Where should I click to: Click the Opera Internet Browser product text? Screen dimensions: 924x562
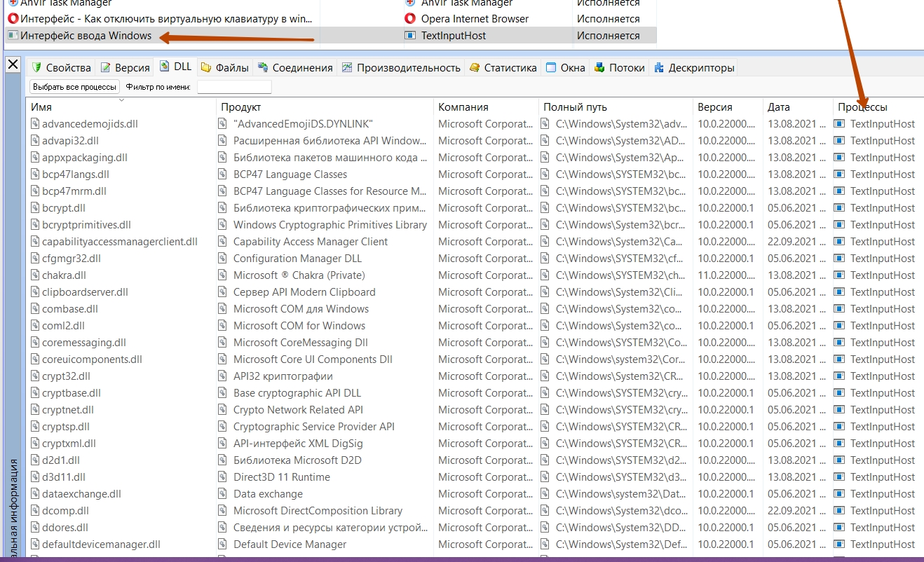pos(475,19)
